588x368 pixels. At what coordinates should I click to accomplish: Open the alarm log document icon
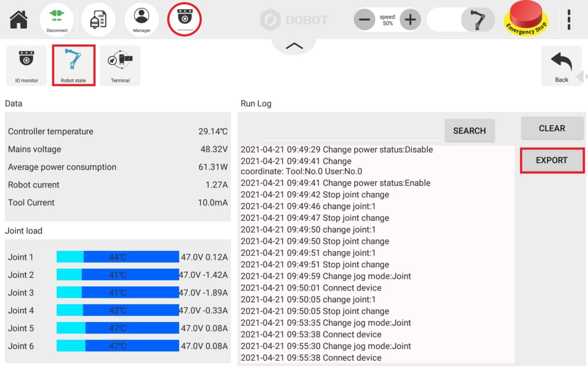pos(98,20)
